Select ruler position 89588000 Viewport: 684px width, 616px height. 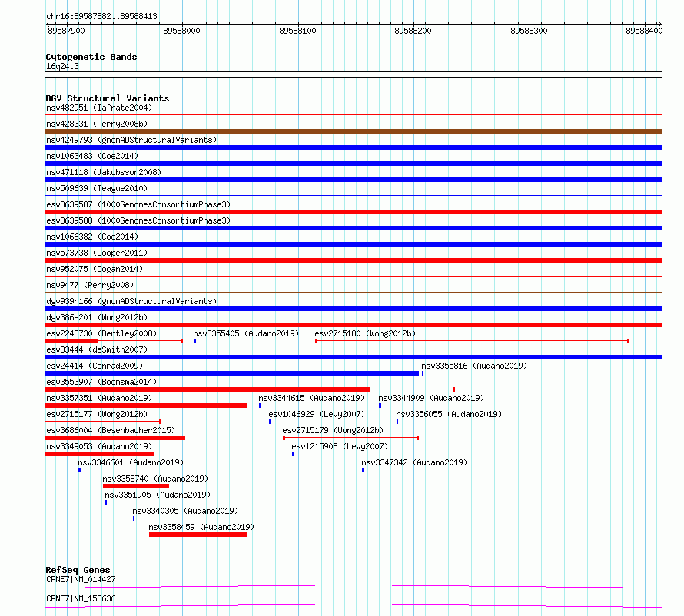[181, 31]
